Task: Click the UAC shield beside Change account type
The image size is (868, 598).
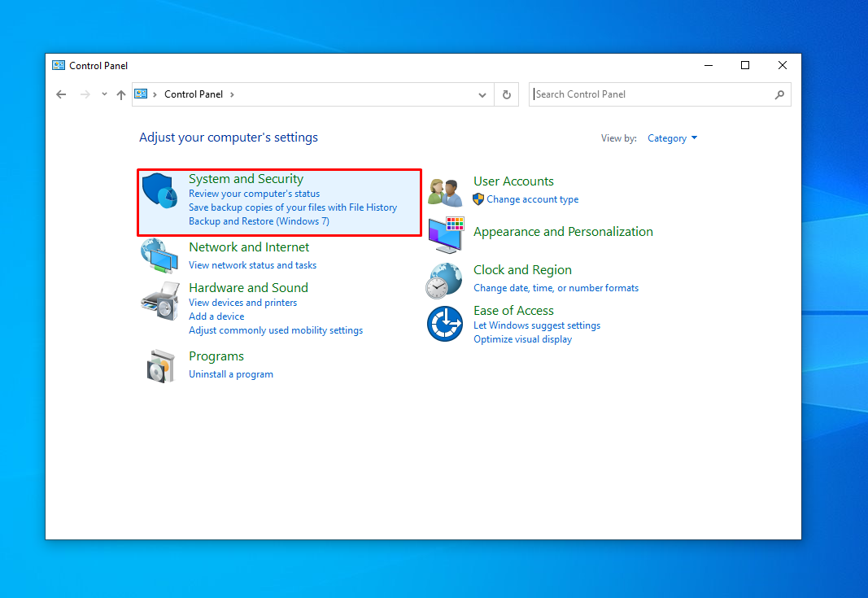Action: click(478, 199)
